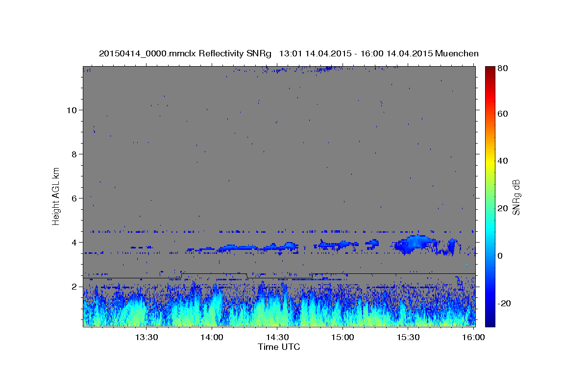
Task: Click the height axis label 8
Action: (x=74, y=154)
